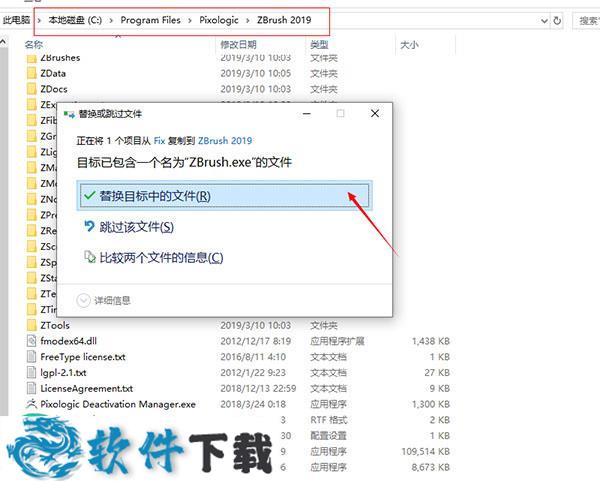Click the 1,438 KB size value
The width and height of the screenshot is (600, 481).
point(430,341)
